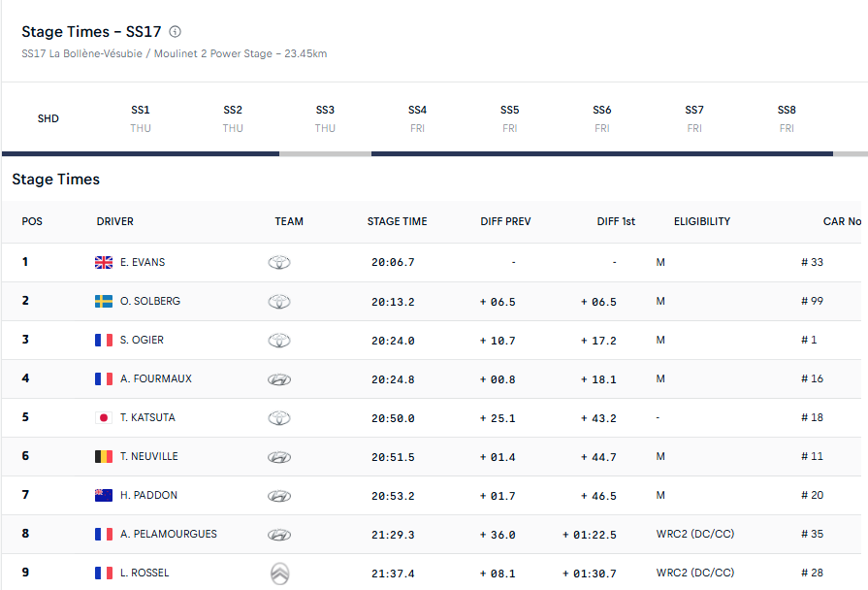
Task: Click the STAGE TIME column header
Action: coord(397,221)
